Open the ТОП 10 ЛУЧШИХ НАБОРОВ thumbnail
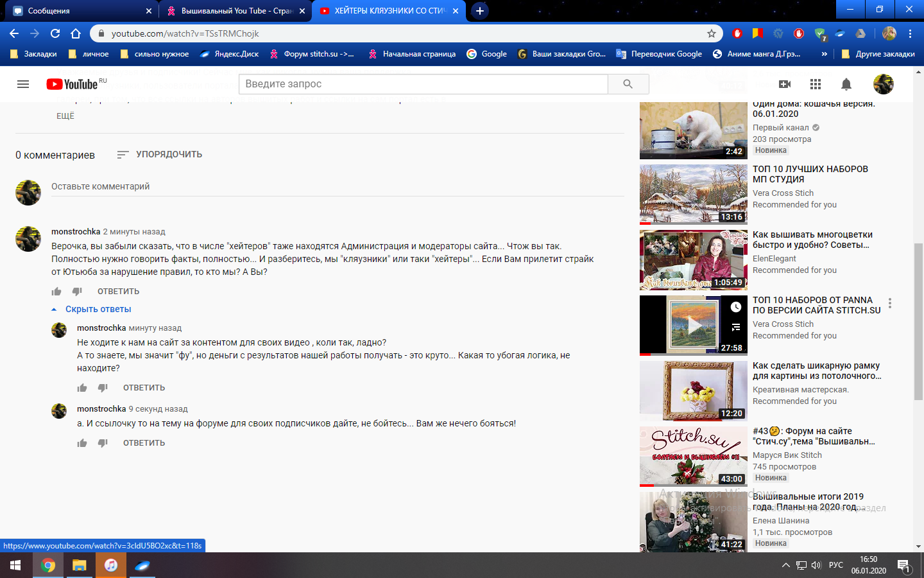924x578 pixels. tap(693, 194)
